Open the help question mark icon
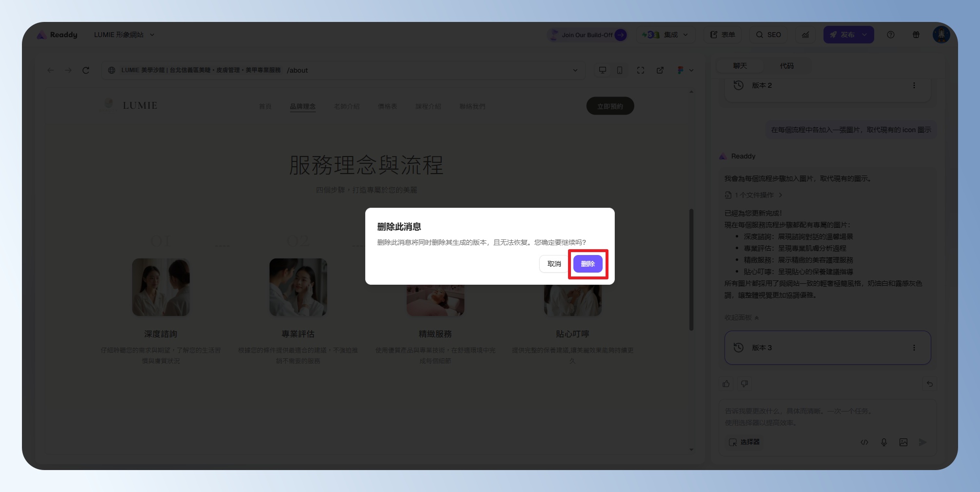Viewport: 980px width, 492px height. click(x=891, y=35)
